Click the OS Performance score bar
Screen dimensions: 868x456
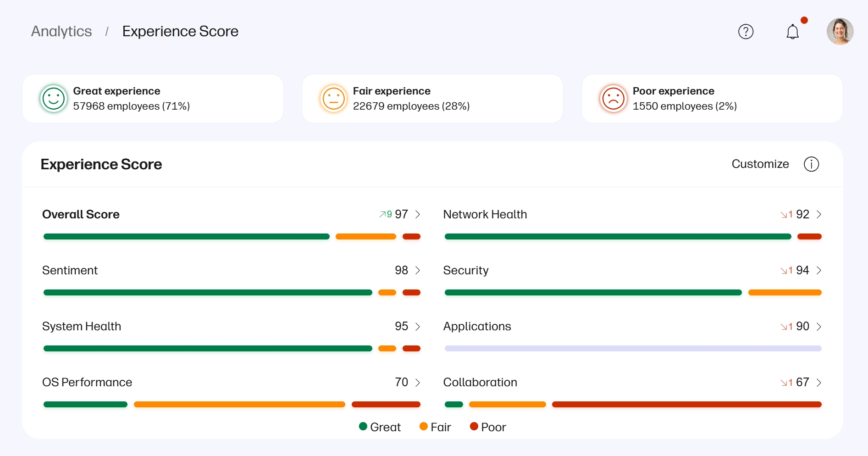pos(232,404)
